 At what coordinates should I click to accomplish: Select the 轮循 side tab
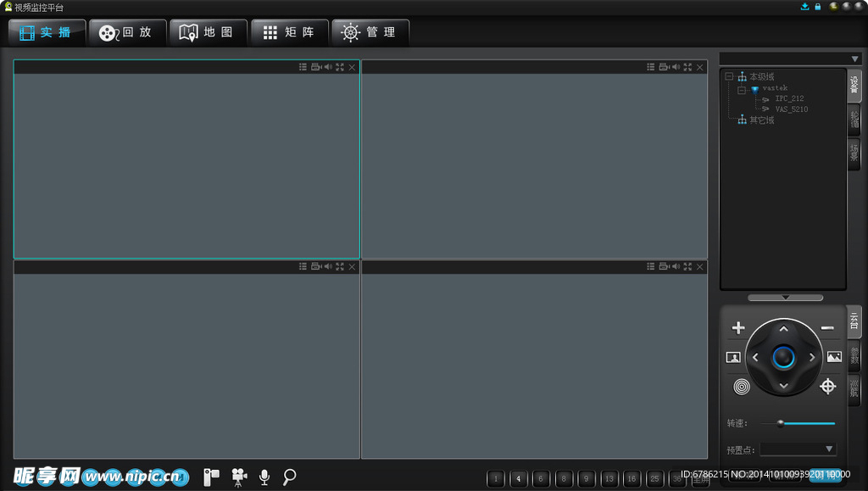click(x=854, y=119)
